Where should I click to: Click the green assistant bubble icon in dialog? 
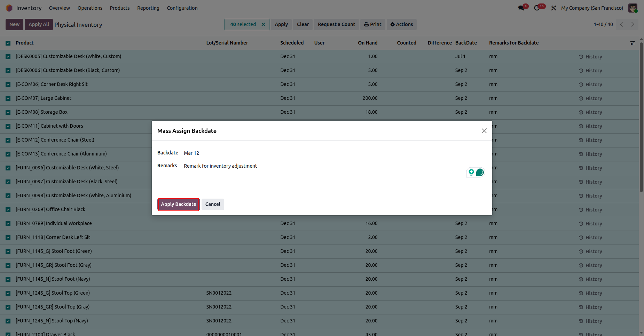(x=480, y=173)
